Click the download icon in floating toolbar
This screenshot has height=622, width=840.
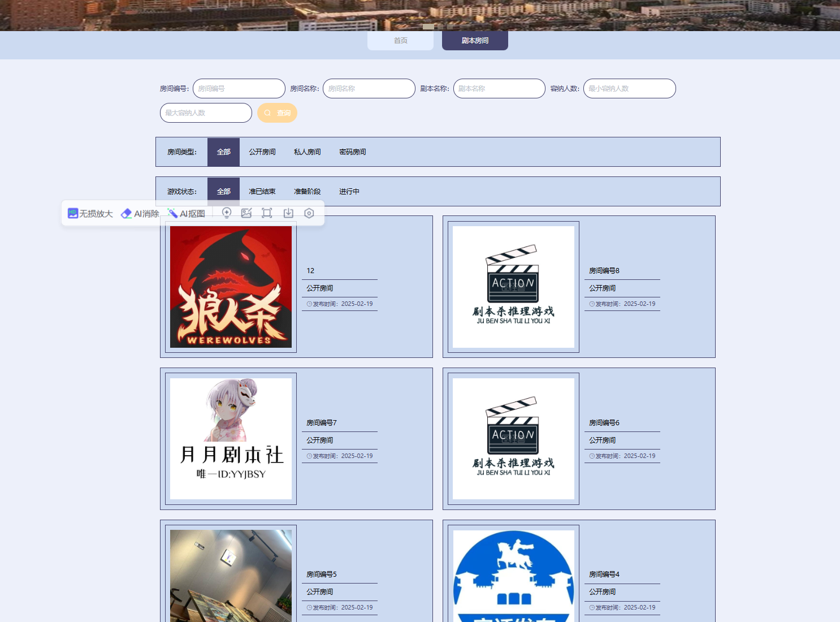click(x=288, y=213)
